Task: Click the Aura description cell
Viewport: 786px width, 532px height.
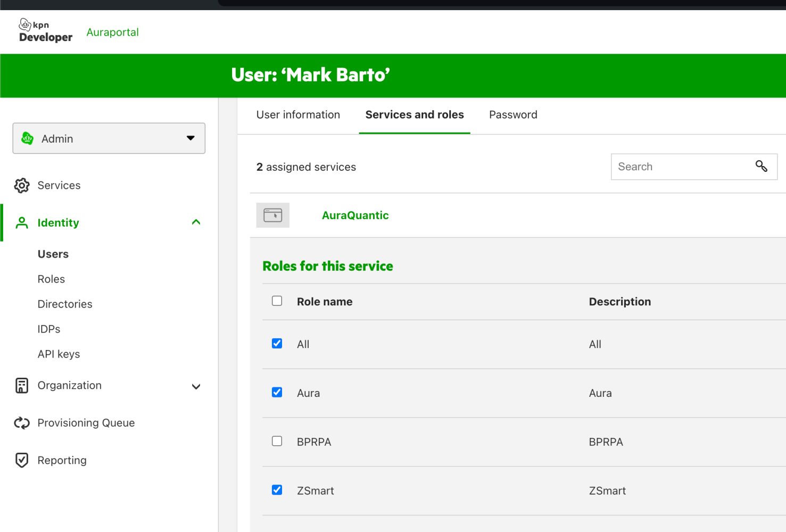Action: tap(600, 393)
